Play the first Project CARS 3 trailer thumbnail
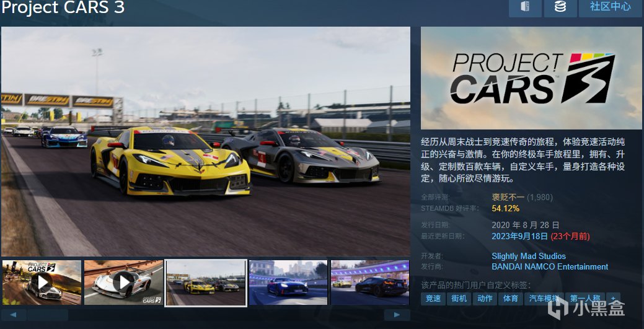This screenshot has width=644, height=329. (42, 283)
